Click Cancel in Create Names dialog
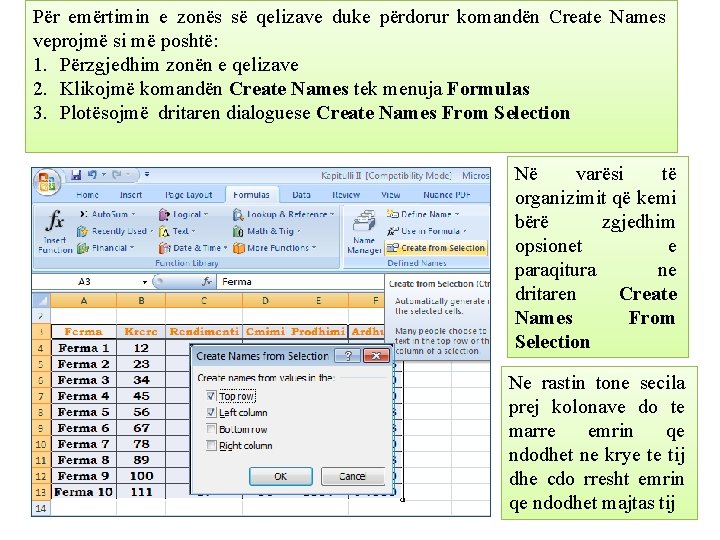The image size is (720, 540). tap(352, 476)
